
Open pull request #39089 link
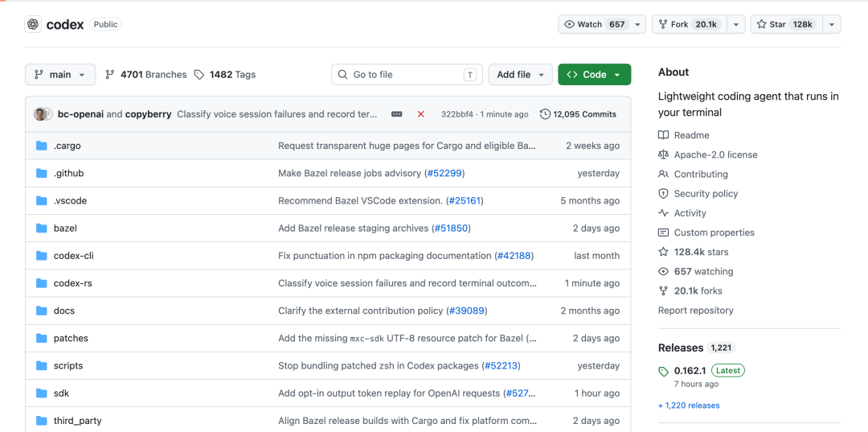point(467,311)
